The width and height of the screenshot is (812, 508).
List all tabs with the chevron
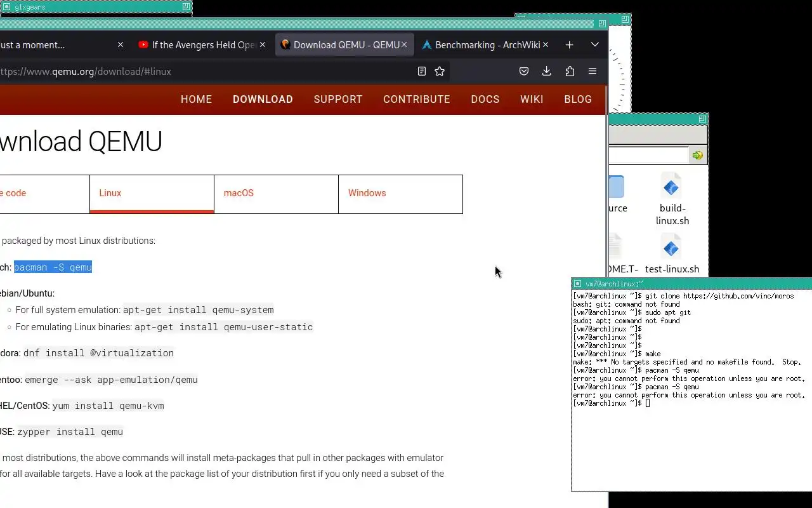594,44
